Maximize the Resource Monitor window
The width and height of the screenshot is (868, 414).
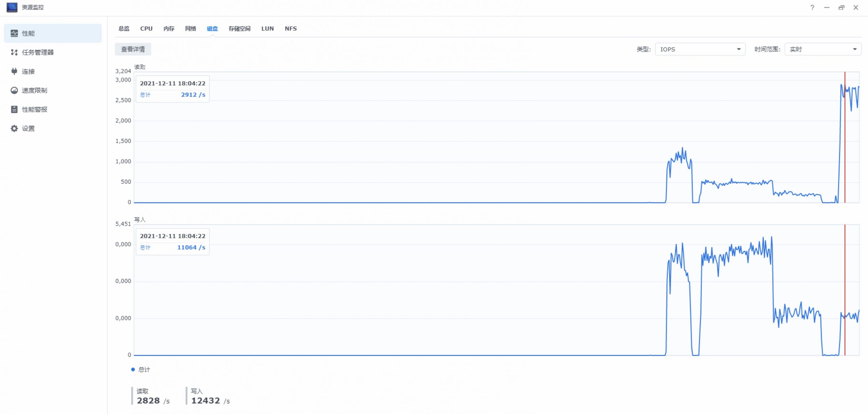pyautogui.click(x=841, y=7)
